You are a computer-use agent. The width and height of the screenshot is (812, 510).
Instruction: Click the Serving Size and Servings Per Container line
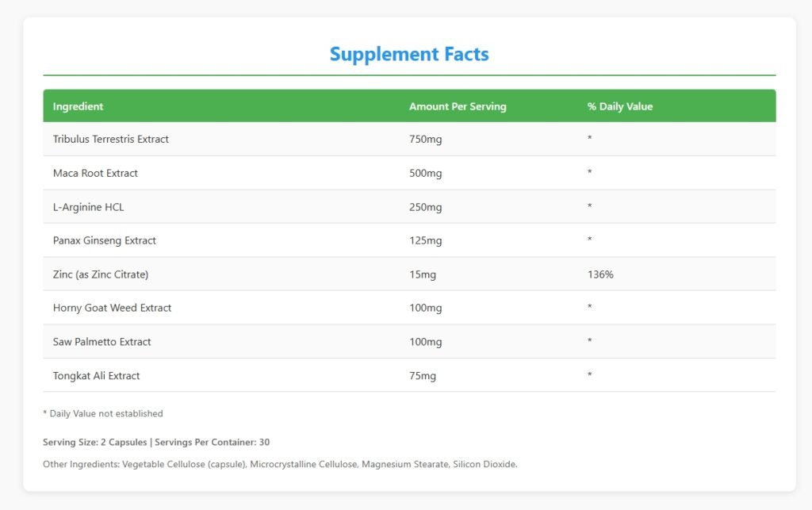[x=156, y=442]
